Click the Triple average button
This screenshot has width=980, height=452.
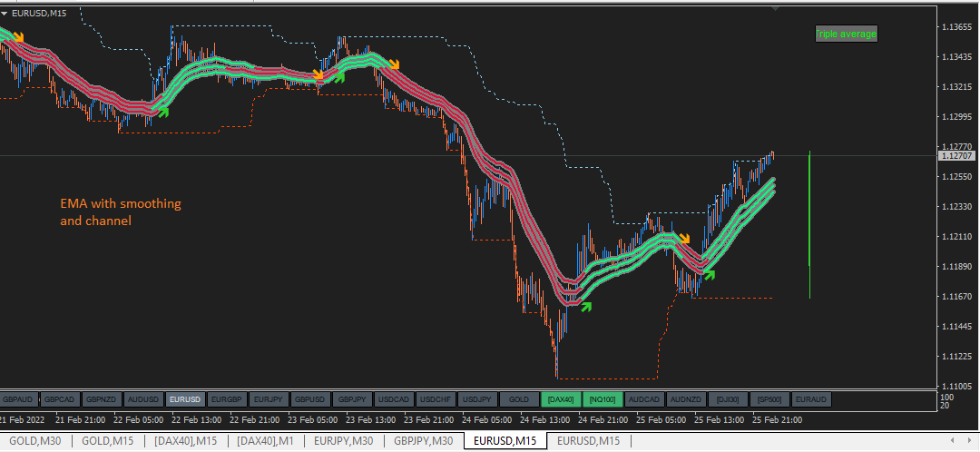tap(847, 34)
